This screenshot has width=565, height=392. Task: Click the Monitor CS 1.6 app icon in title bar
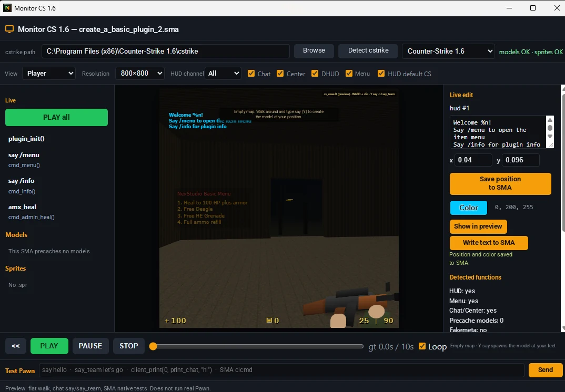click(x=7, y=8)
